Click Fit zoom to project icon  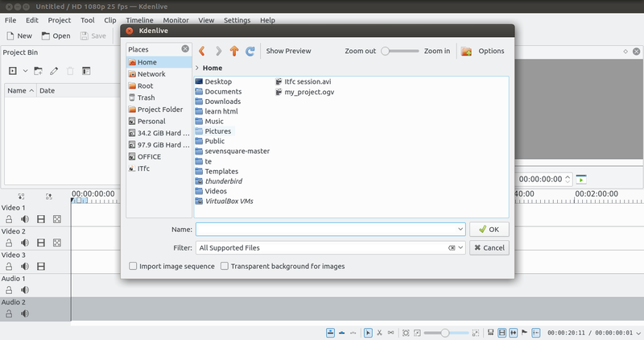click(406, 333)
